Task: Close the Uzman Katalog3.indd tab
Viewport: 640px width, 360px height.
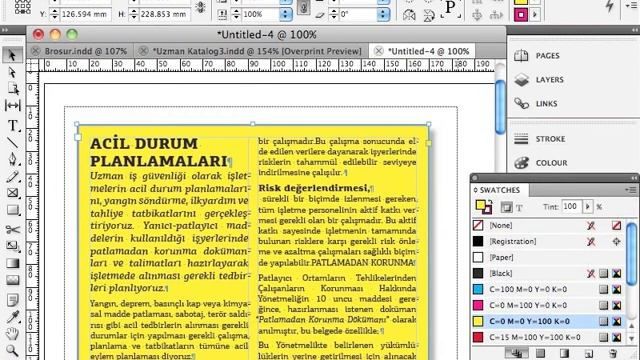Action: coord(143,51)
